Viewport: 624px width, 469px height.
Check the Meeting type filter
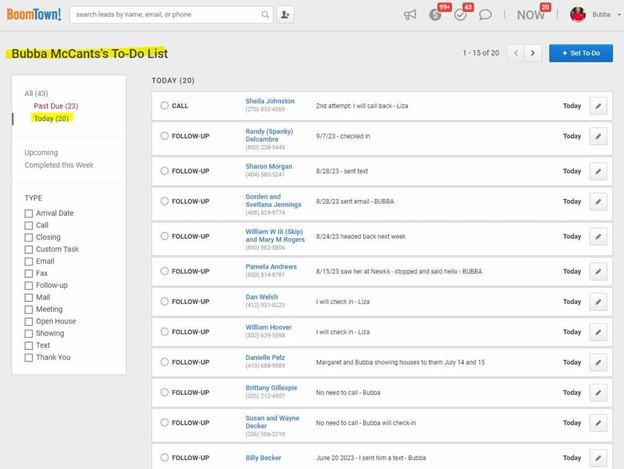29,309
